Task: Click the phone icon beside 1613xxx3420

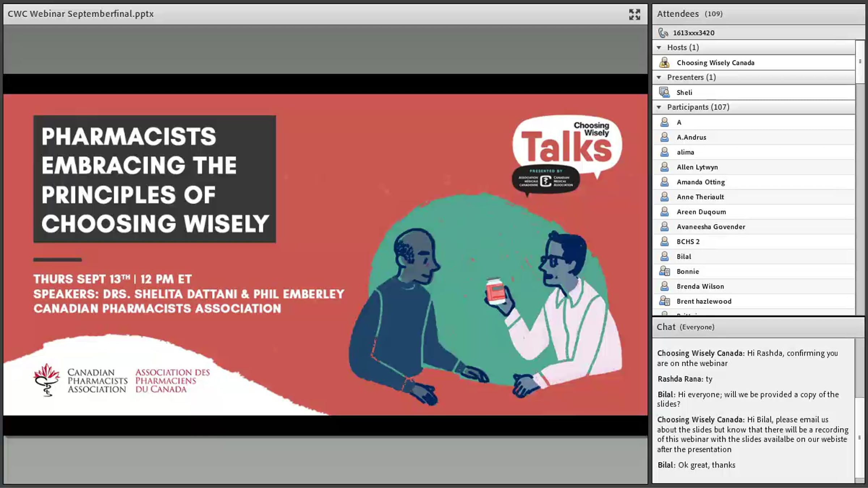Action: point(663,33)
